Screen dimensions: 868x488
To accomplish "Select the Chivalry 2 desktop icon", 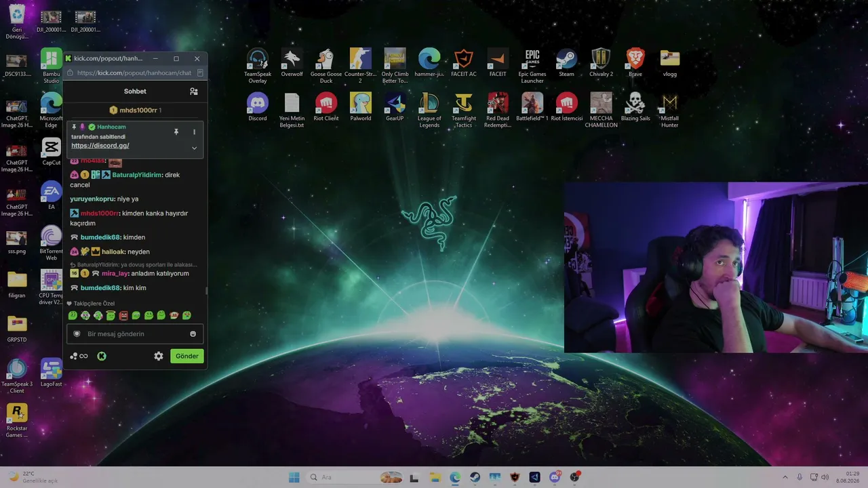I will [x=601, y=62].
